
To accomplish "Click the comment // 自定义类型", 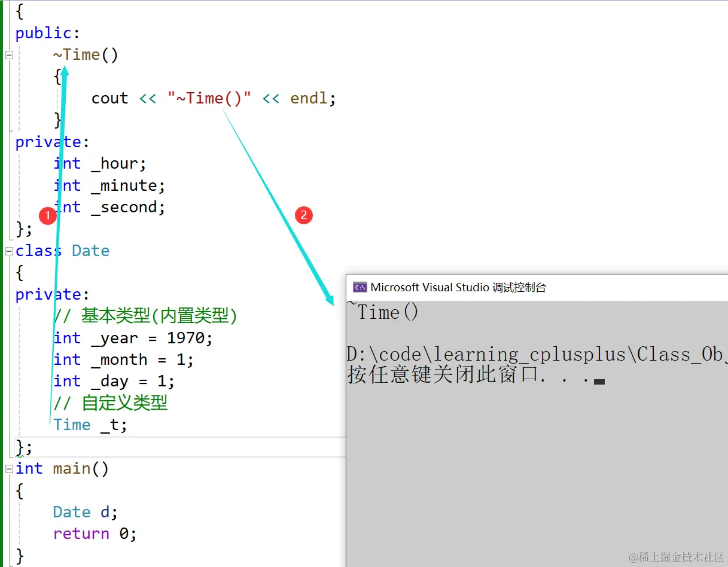I will 111,403.
